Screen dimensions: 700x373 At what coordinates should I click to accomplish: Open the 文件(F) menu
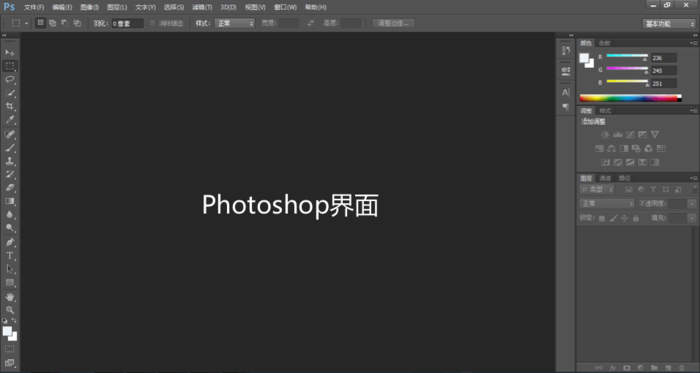tap(34, 7)
